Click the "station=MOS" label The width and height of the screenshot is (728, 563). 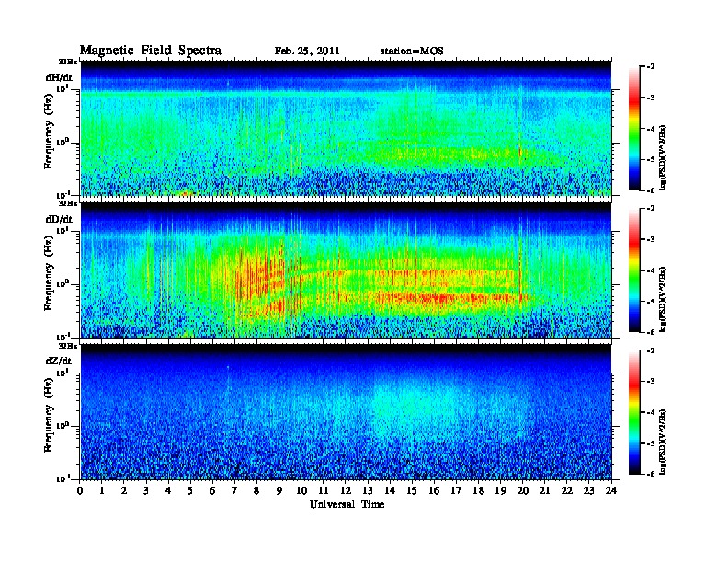click(x=412, y=52)
